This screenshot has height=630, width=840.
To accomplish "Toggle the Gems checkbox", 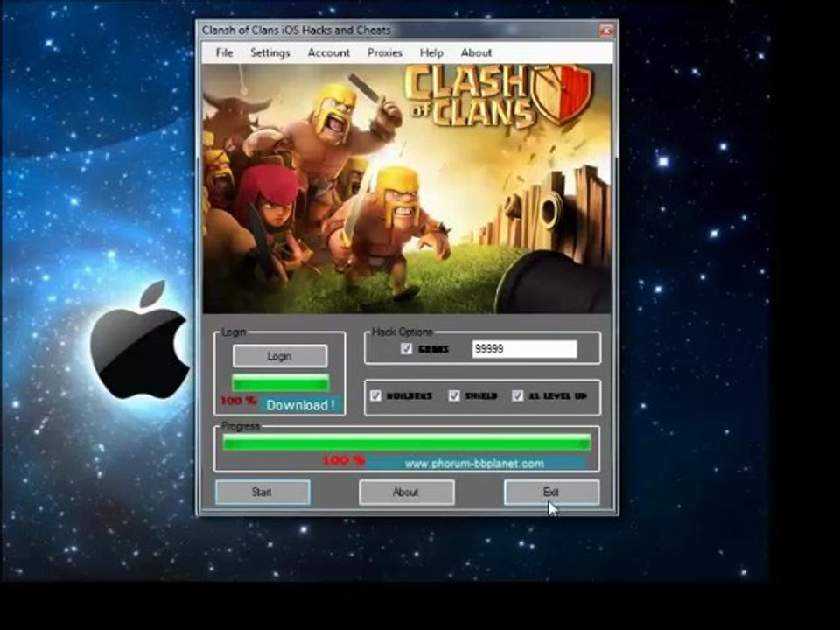I will 407,349.
